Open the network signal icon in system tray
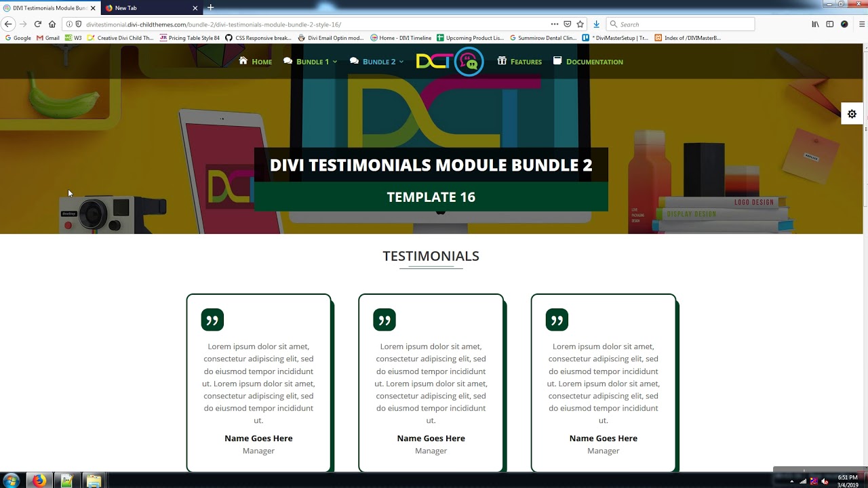This screenshot has width=868, height=488. [x=804, y=481]
